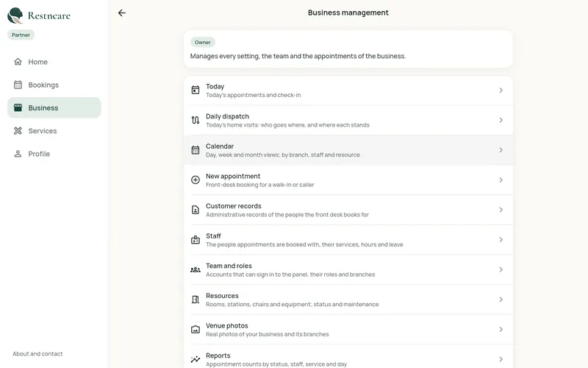Open Customer records via its chevron
This screenshot has height=368, width=588.
point(501,210)
